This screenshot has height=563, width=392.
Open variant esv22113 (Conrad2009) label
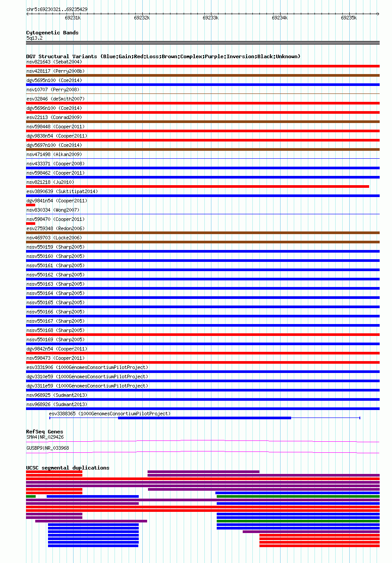click(54, 117)
